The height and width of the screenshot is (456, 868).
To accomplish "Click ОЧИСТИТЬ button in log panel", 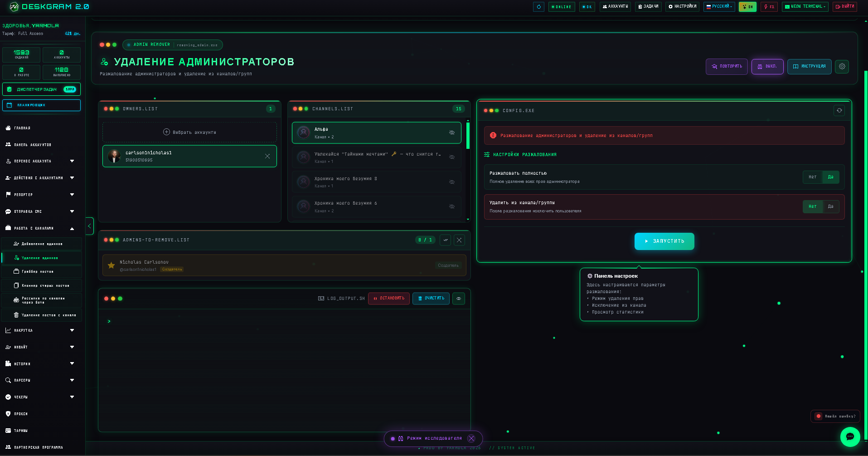I will coord(431,299).
